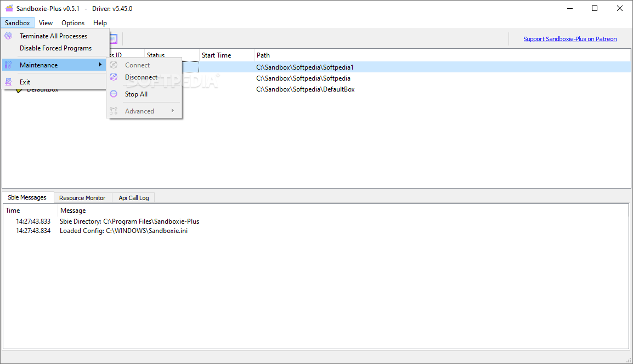Choose Disable Forced Programs
The height and width of the screenshot is (364, 633).
pyautogui.click(x=56, y=48)
